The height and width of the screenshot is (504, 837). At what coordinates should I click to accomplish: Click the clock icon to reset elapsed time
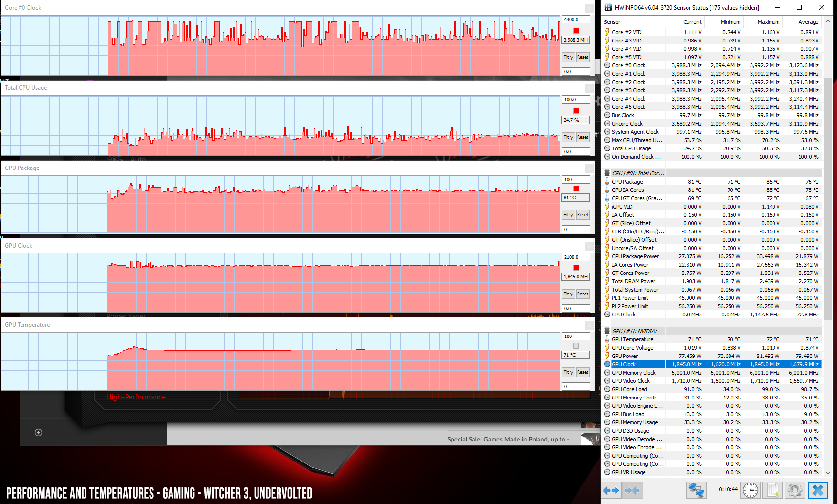(751, 490)
